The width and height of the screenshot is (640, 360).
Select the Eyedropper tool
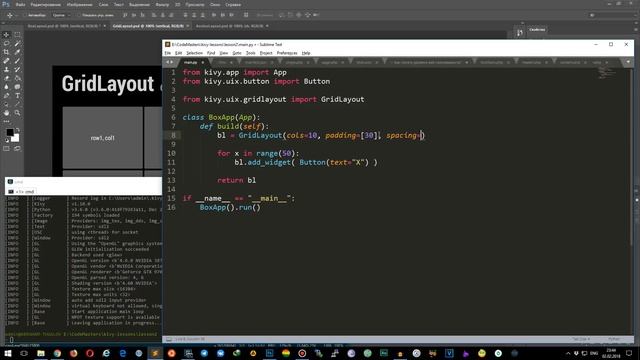[17, 52]
